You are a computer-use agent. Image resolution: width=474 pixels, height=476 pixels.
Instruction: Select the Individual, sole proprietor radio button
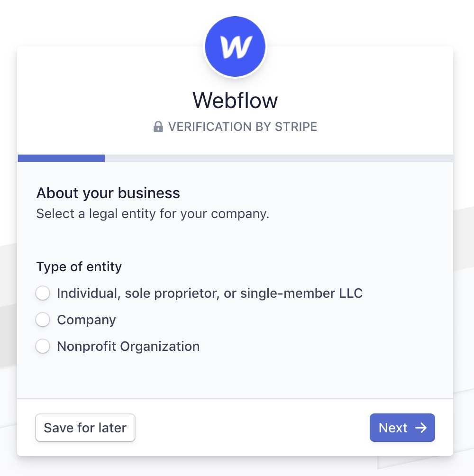click(43, 293)
